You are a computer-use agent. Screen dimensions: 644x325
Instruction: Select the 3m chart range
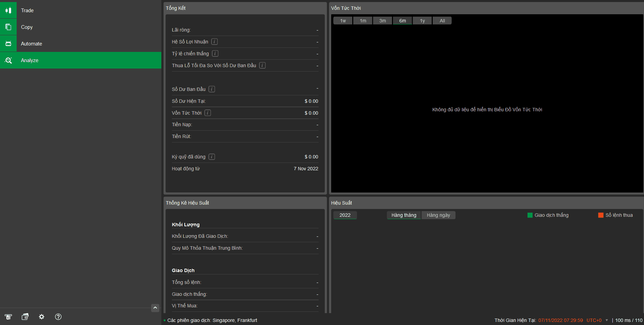382,21
